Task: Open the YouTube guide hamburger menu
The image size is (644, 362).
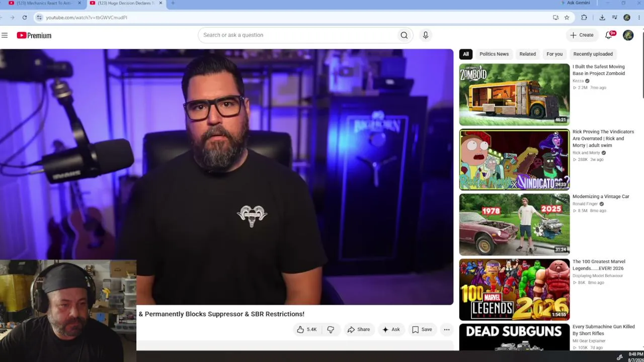Action: [5, 35]
